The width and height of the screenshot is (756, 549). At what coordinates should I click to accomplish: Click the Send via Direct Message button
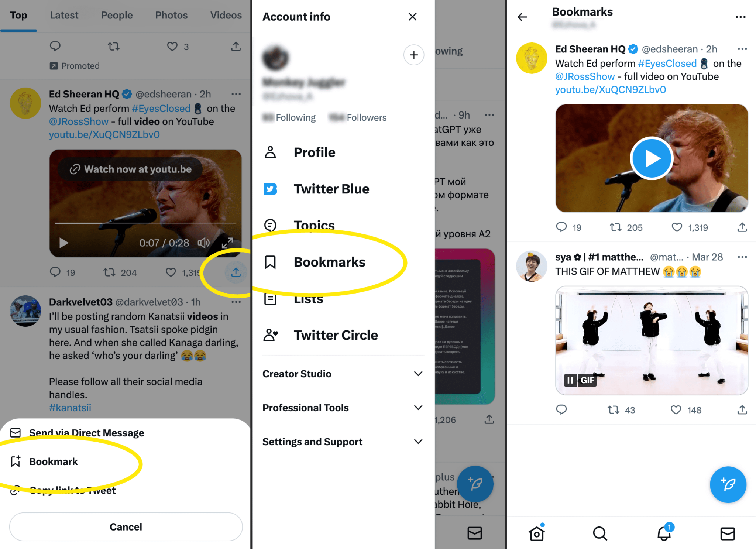(x=86, y=433)
